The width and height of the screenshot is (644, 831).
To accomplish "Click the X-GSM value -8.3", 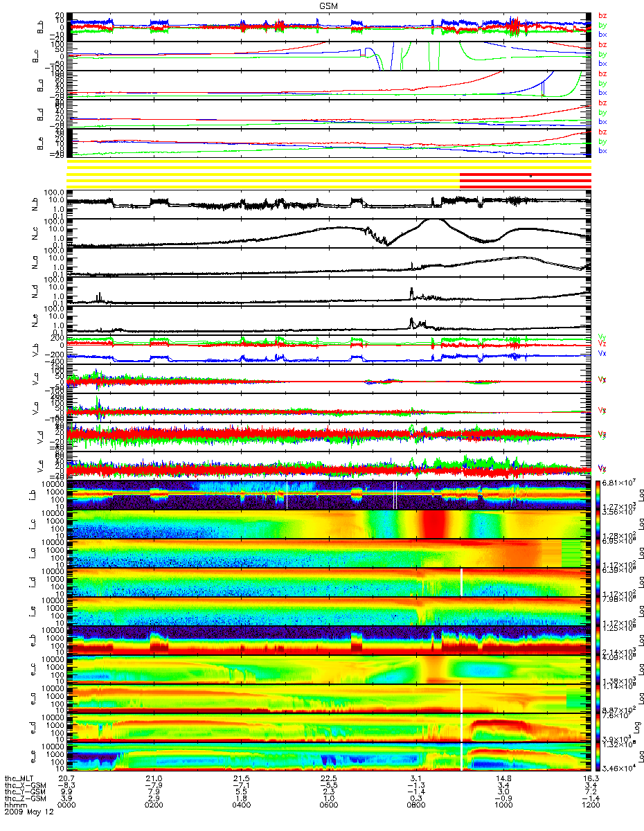I will 66,786.
